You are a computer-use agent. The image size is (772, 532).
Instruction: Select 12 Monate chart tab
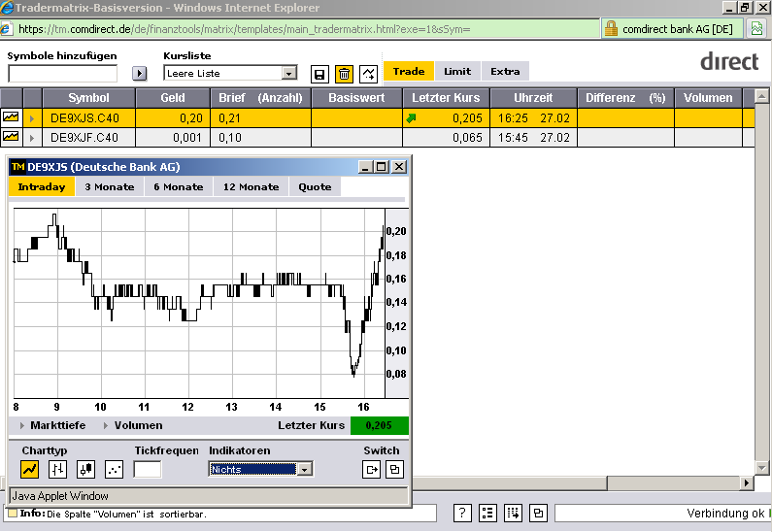[251, 187]
